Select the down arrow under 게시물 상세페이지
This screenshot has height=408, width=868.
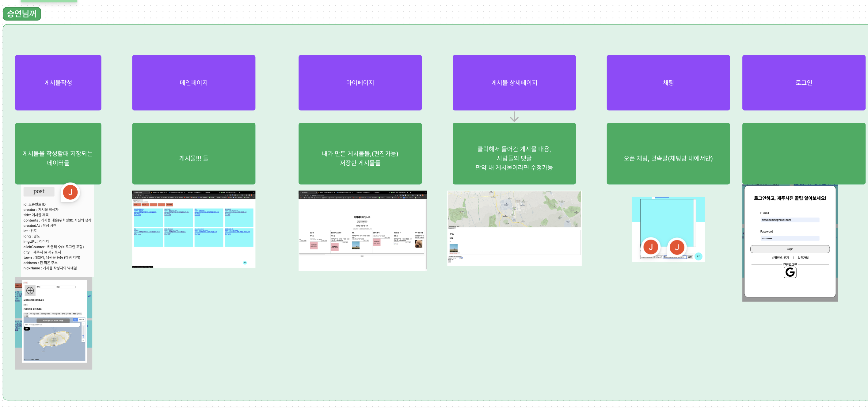[x=514, y=117]
